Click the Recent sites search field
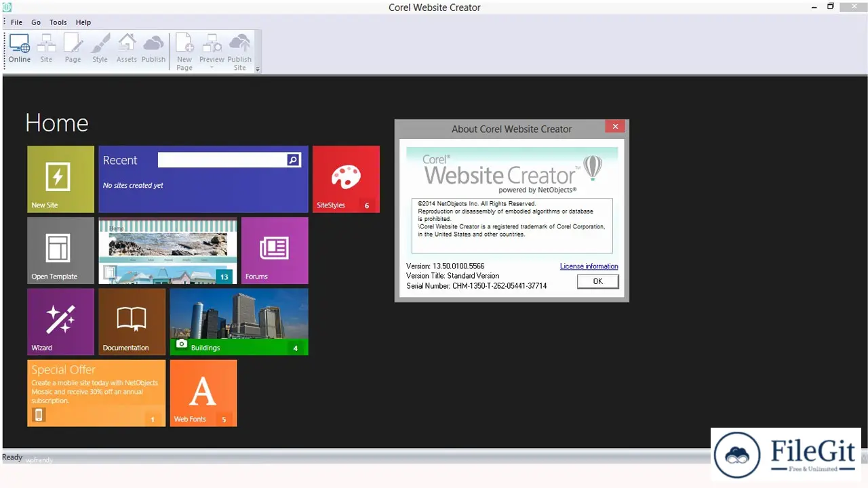 pos(222,160)
